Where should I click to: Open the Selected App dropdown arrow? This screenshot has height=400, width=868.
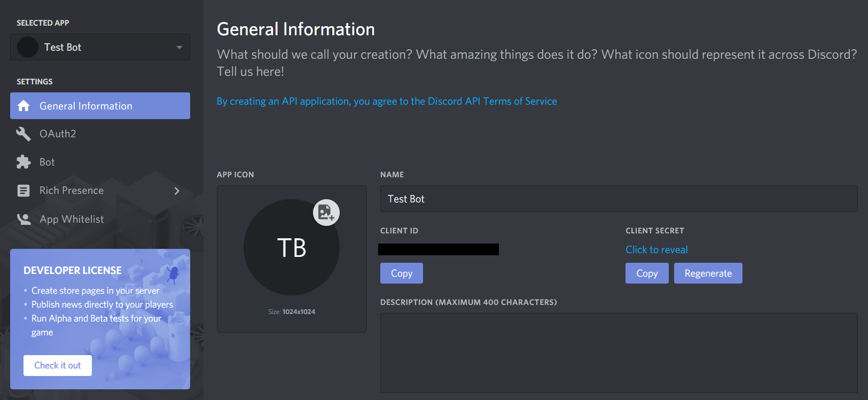point(179,48)
